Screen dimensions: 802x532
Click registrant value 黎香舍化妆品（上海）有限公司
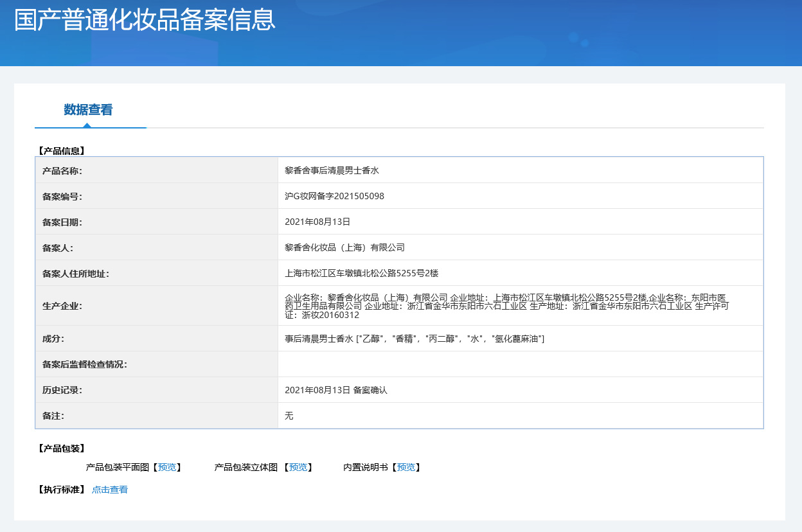coord(344,247)
